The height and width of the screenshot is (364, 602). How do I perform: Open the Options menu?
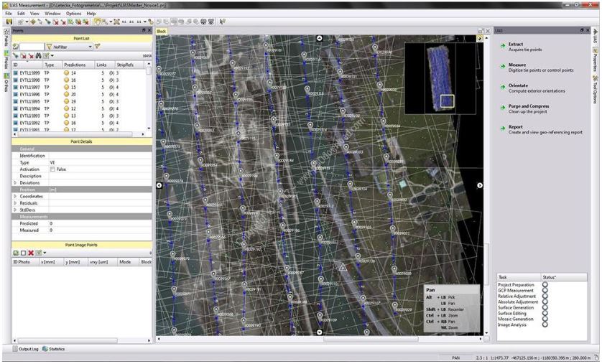click(x=73, y=13)
